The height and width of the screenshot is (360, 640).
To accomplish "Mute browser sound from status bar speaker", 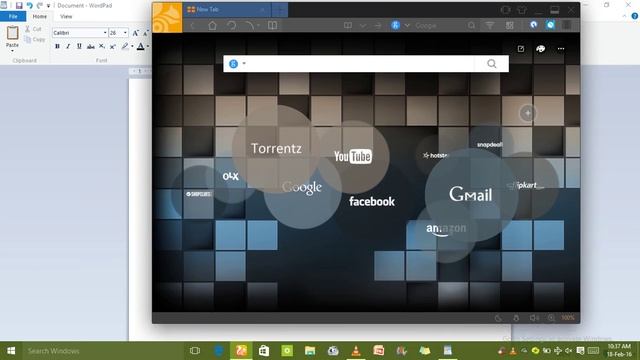I will pyautogui.click(x=533, y=318).
